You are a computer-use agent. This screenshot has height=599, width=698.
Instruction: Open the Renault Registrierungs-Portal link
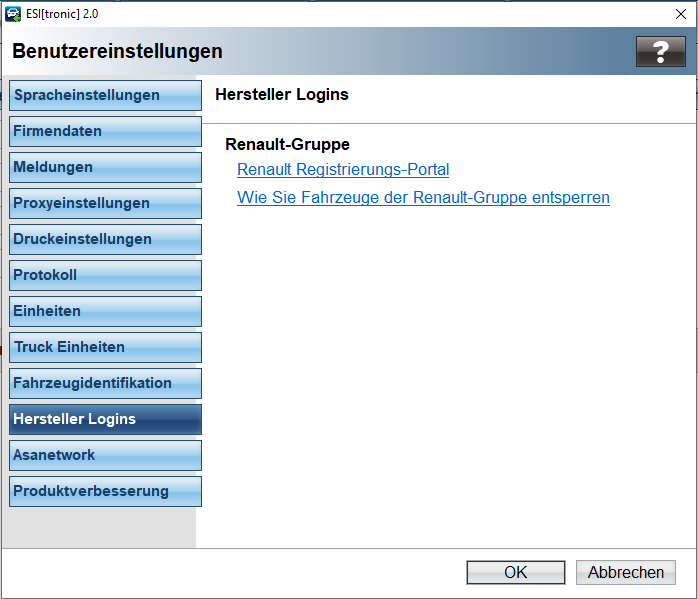pos(343,170)
